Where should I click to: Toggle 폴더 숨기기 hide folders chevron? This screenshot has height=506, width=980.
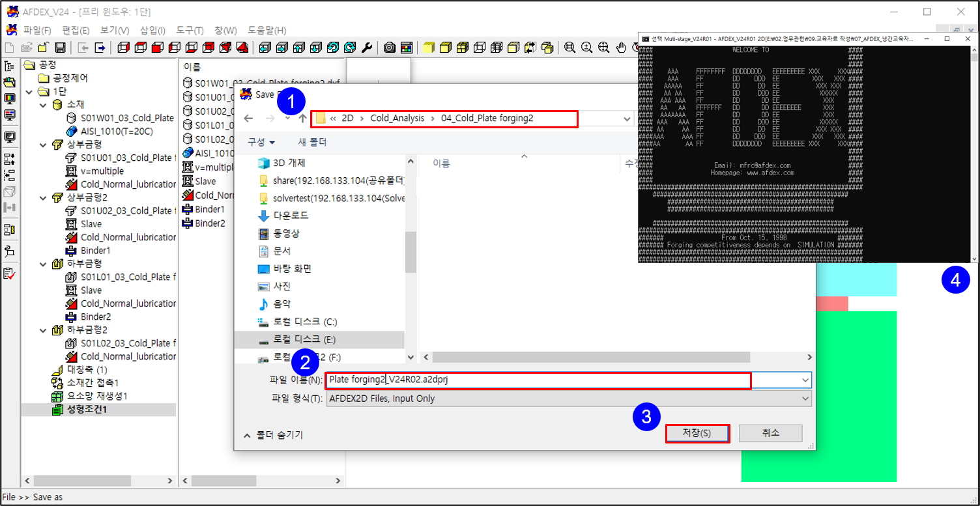[247, 435]
